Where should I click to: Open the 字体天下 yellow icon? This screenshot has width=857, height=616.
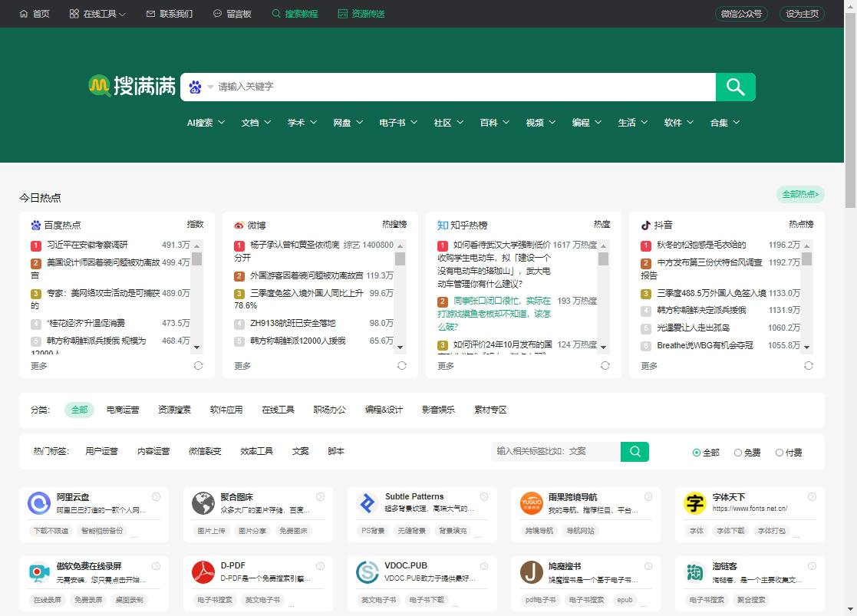click(694, 503)
